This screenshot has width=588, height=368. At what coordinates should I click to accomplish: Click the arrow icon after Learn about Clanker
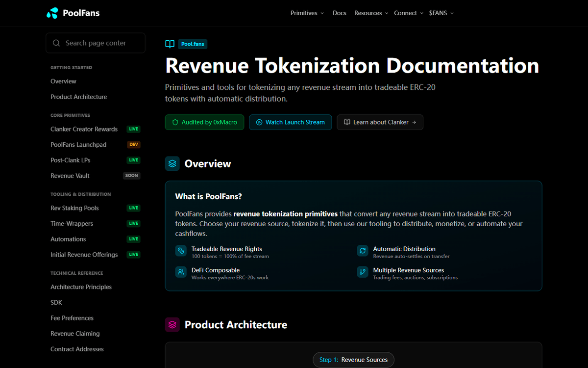click(x=414, y=122)
